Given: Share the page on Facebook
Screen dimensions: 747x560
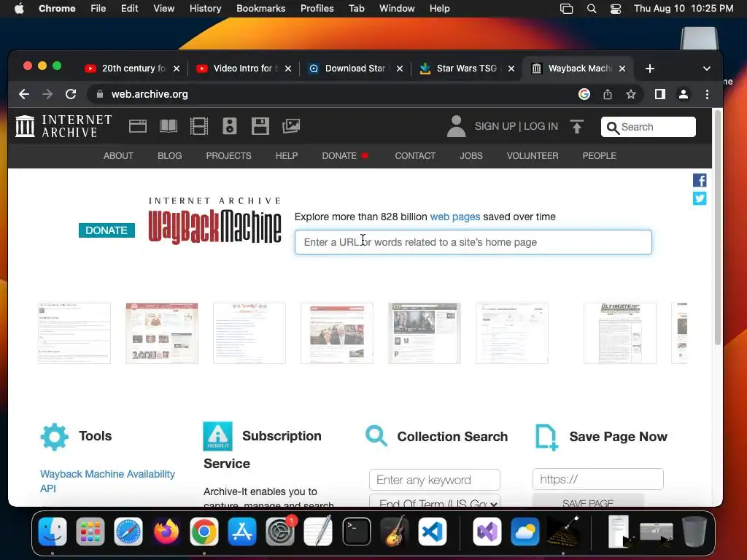Looking at the screenshot, I should click(x=700, y=180).
